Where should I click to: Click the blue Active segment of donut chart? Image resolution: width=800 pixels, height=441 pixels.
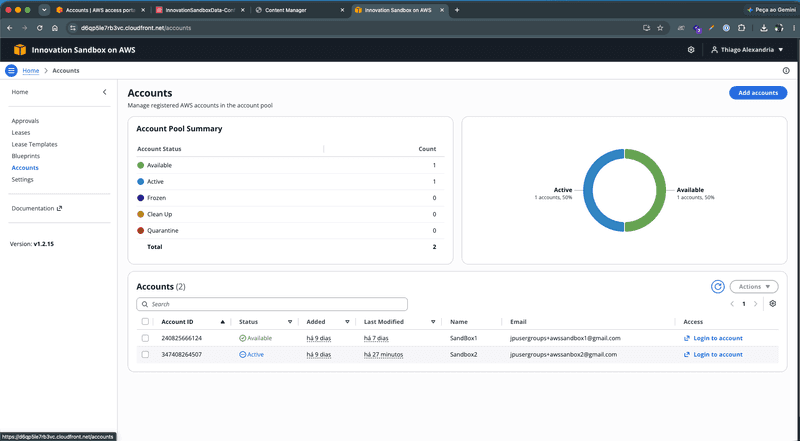(x=590, y=190)
